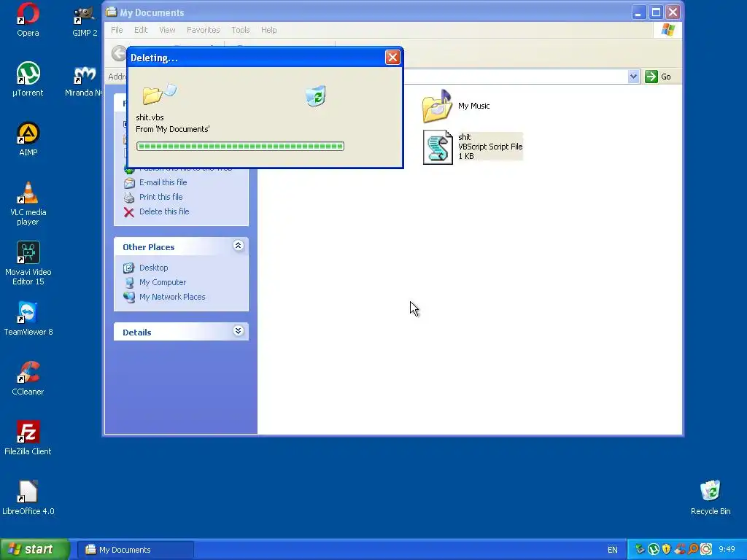The height and width of the screenshot is (560, 747).
Task: Close the Deleting dialog
Action: [x=392, y=58]
